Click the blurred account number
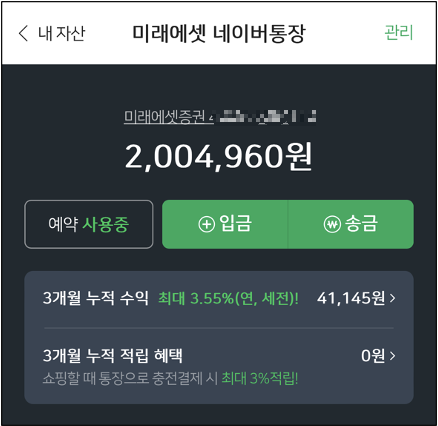The image size is (438, 426). pos(263,117)
